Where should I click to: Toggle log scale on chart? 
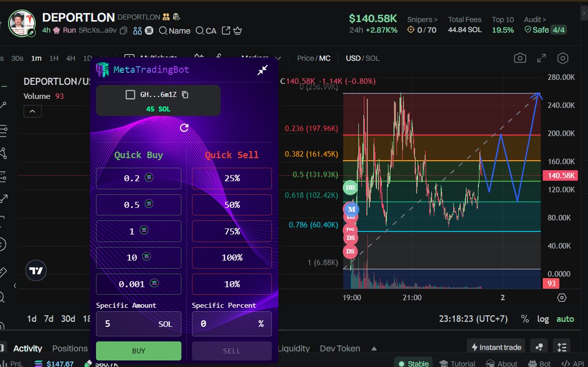coord(543,319)
